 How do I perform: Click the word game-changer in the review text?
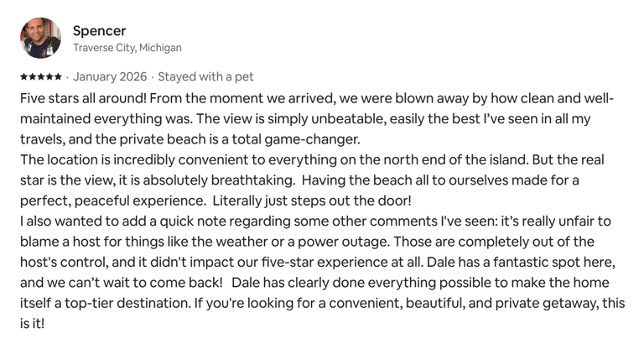pos(312,140)
